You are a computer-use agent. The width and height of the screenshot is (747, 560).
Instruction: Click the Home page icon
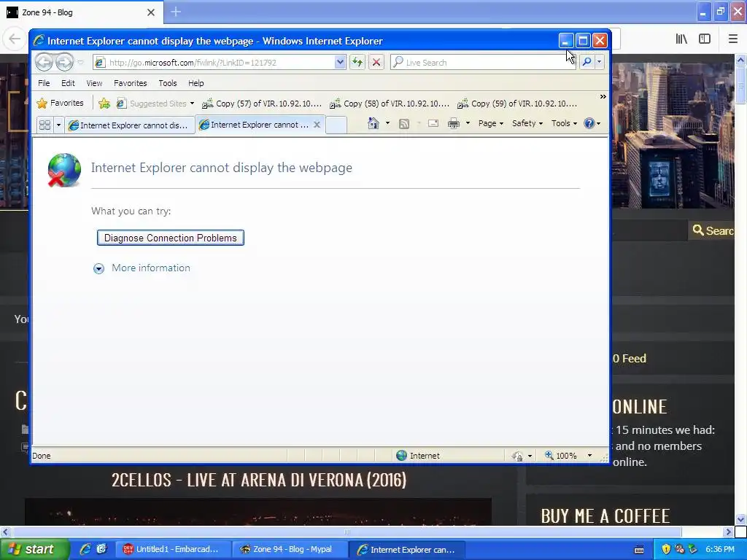[373, 124]
